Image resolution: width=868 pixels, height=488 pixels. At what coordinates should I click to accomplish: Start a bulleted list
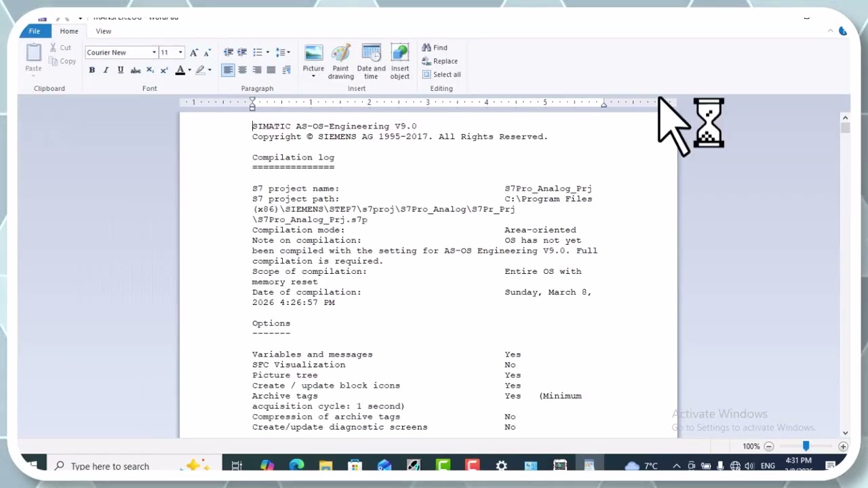257,52
